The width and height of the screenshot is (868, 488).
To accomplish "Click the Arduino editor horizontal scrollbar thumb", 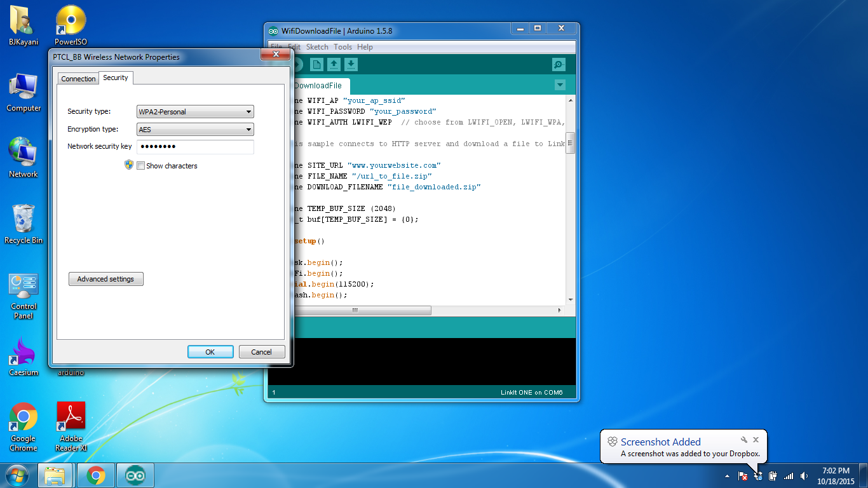I will click(x=355, y=310).
